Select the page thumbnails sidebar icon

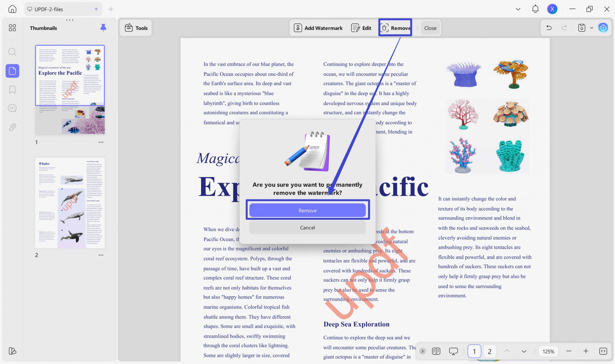click(12, 71)
